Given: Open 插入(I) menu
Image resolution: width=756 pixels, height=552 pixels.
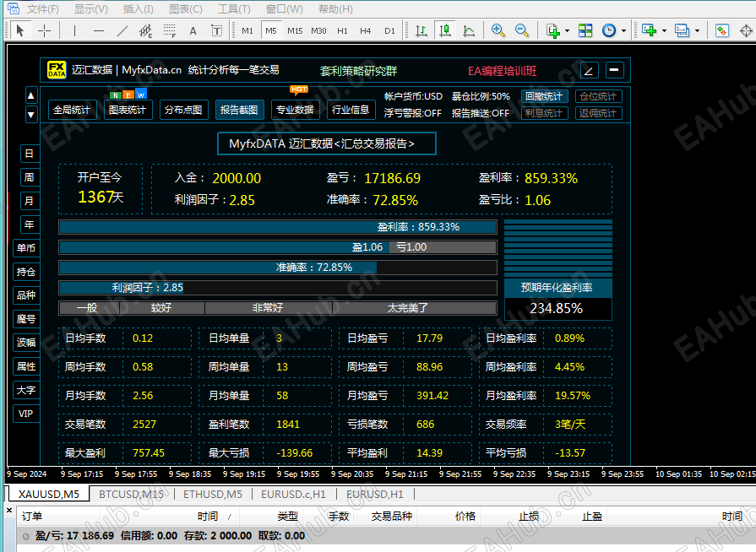Looking at the screenshot, I should coord(138,8).
